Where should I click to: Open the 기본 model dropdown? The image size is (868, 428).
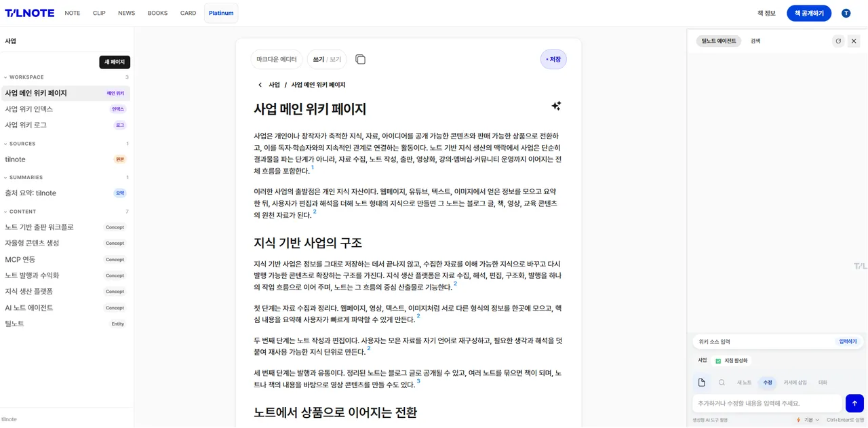[x=808, y=420]
